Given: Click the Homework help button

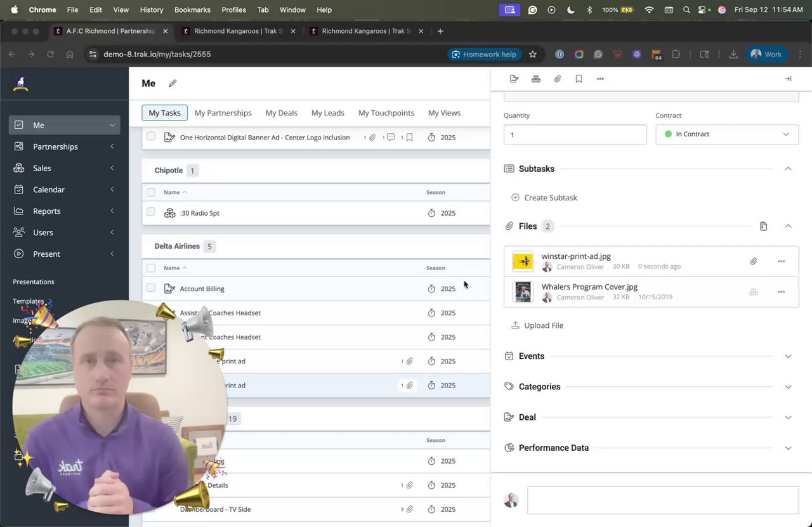Looking at the screenshot, I should coord(485,55).
